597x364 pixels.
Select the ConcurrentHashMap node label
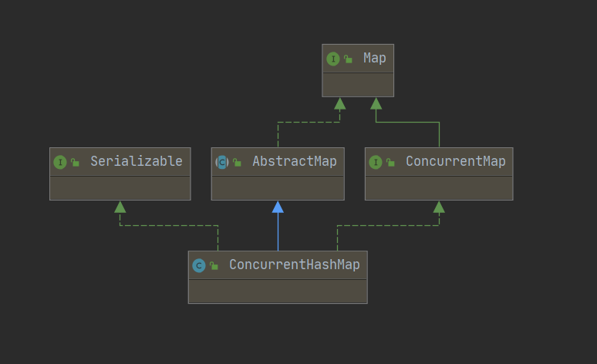click(295, 265)
